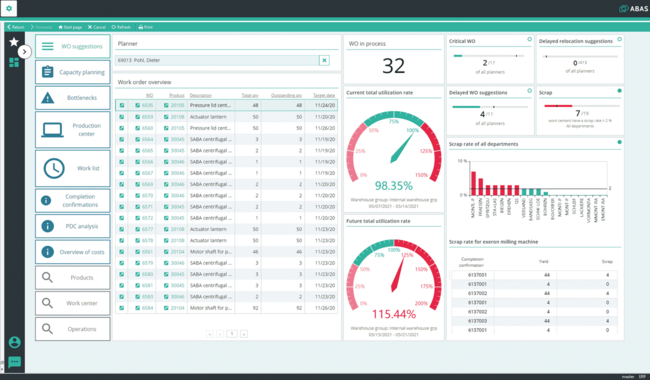Open Operations search tile
Screen dimensions: 650x380
coord(73,329)
